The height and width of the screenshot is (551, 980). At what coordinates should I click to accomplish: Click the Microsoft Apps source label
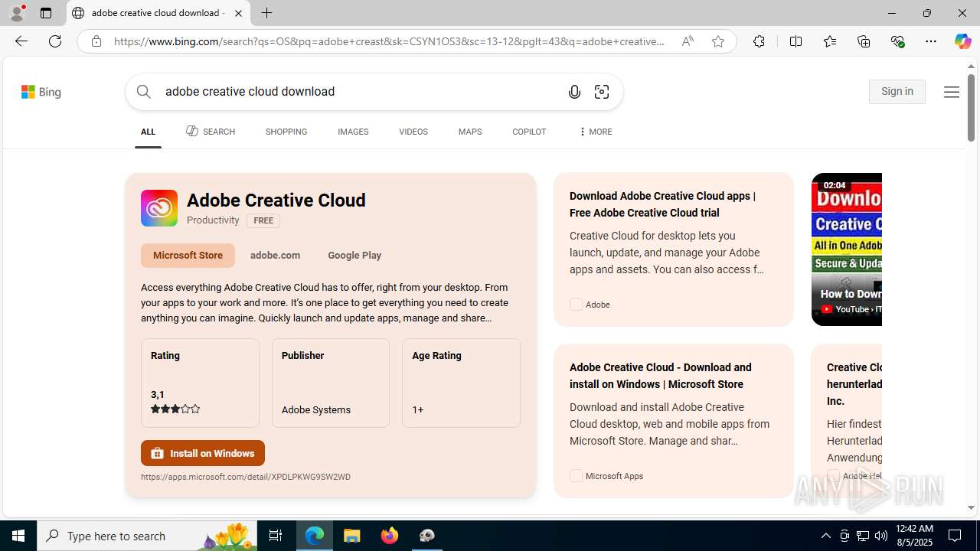614,476
